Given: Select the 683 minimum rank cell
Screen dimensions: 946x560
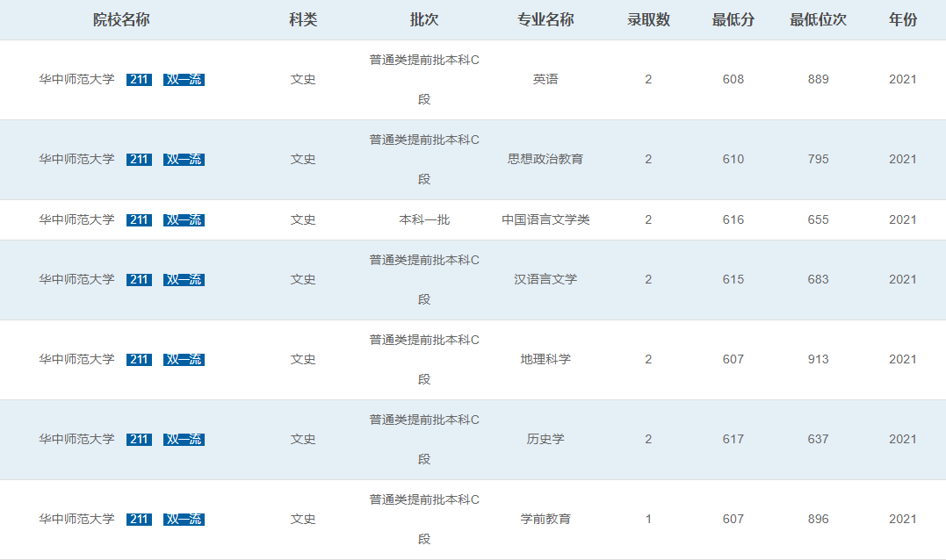Looking at the screenshot, I should point(818,280).
